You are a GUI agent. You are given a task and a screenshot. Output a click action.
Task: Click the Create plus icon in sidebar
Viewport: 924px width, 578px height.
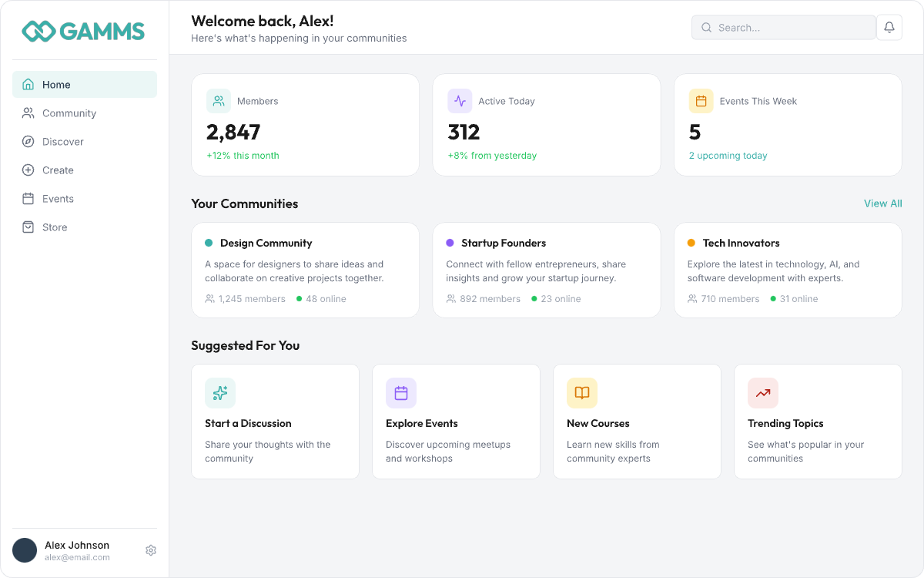[28, 170]
